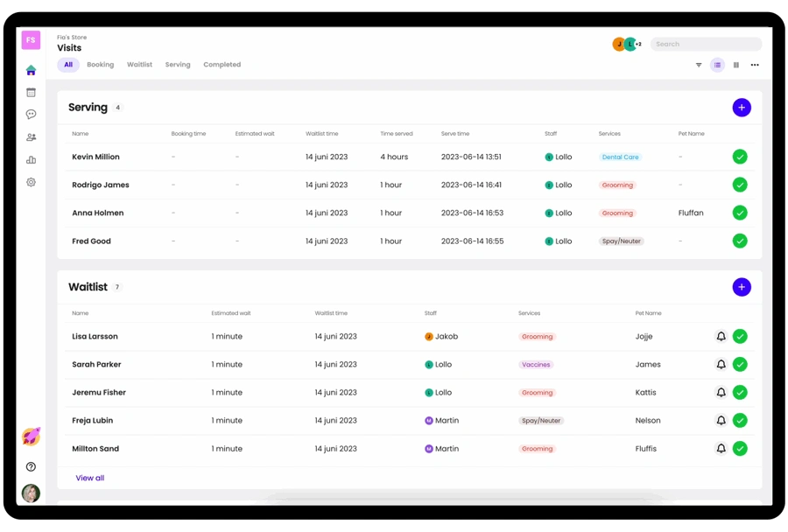Notify Jeremu Fisher with bell icon
Image resolution: width=788 pixels, height=532 pixels.
[x=721, y=392]
